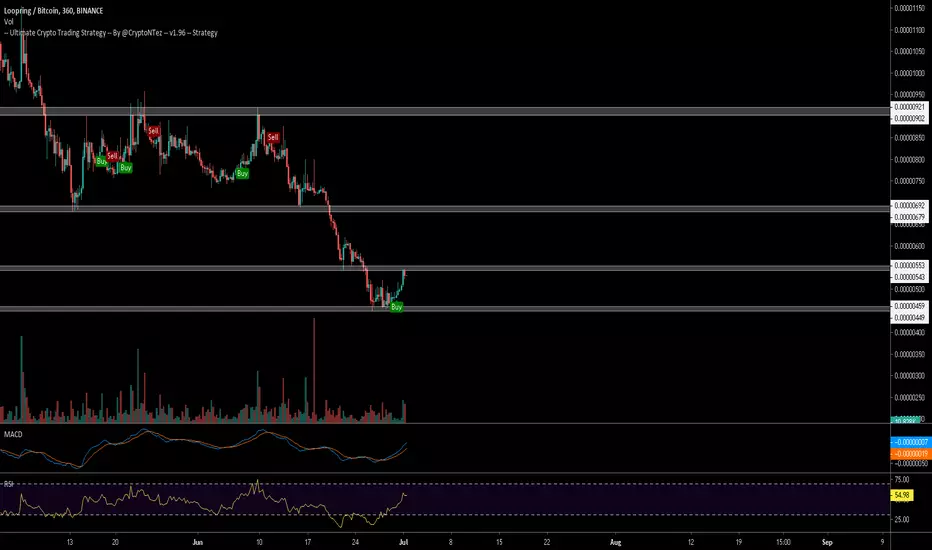Click the Loopring / Bitcoin symbol title
The height and width of the screenshot is (550, 932).
(53, 11)
